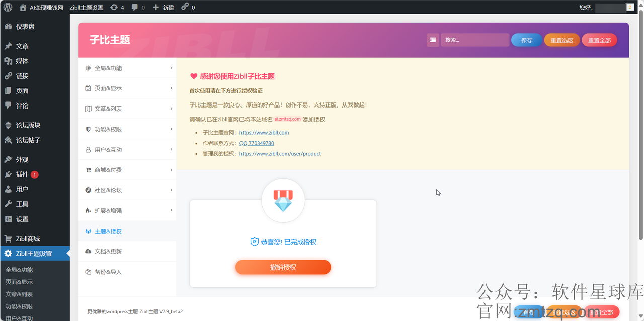Click the user avatar in top right

tap(630, 7)
